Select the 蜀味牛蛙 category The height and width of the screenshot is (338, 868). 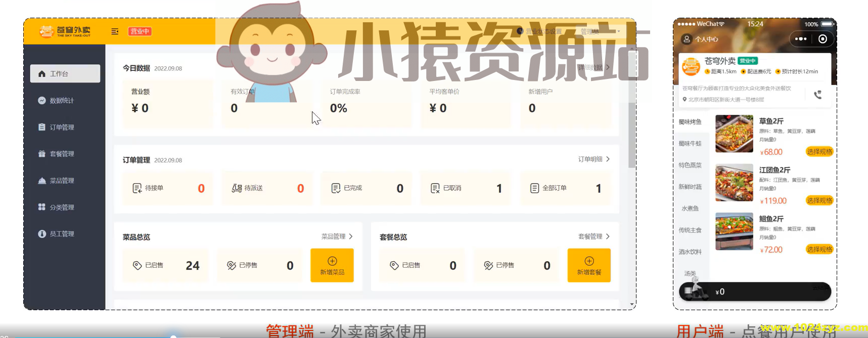pyautogui.click(x=690, y=144)
